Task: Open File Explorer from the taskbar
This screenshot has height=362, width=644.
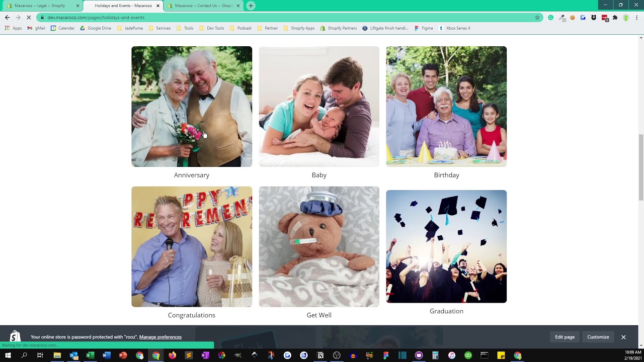Action: click(57, 355)
